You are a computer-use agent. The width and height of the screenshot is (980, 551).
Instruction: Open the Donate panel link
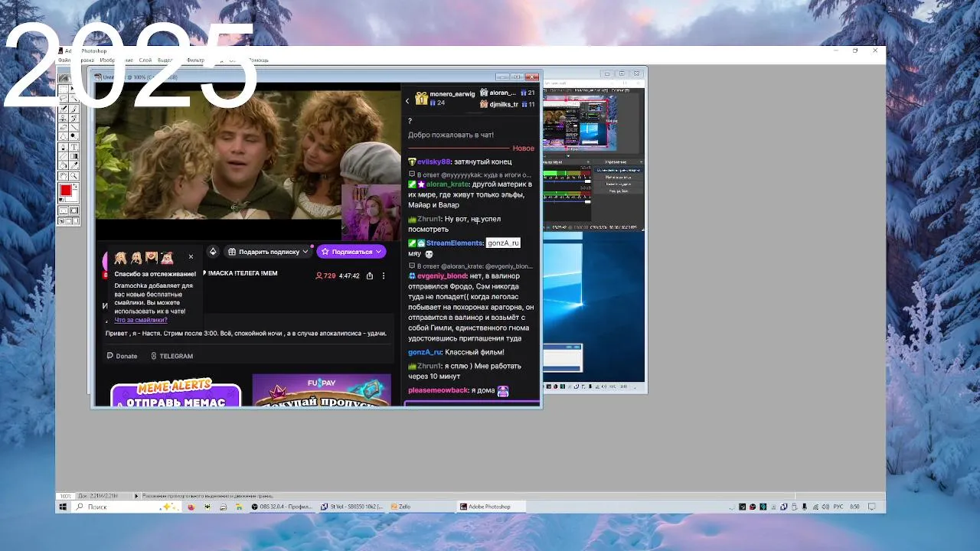[122, 356]
